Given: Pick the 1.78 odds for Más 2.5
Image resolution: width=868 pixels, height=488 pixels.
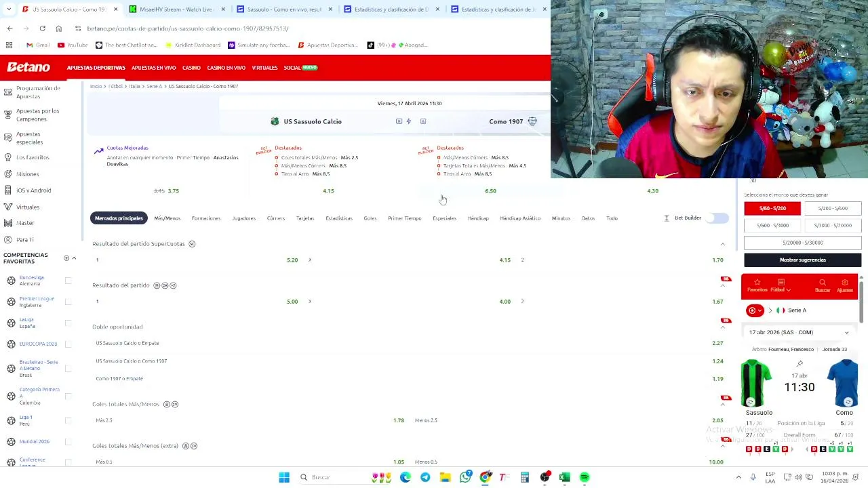Looking at the screenshot, I should pos(399,420).
